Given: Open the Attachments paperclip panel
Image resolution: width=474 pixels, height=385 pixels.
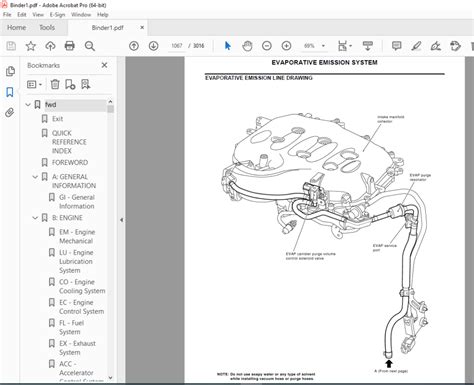Looking at the screenshot, I should click(10, 113).
